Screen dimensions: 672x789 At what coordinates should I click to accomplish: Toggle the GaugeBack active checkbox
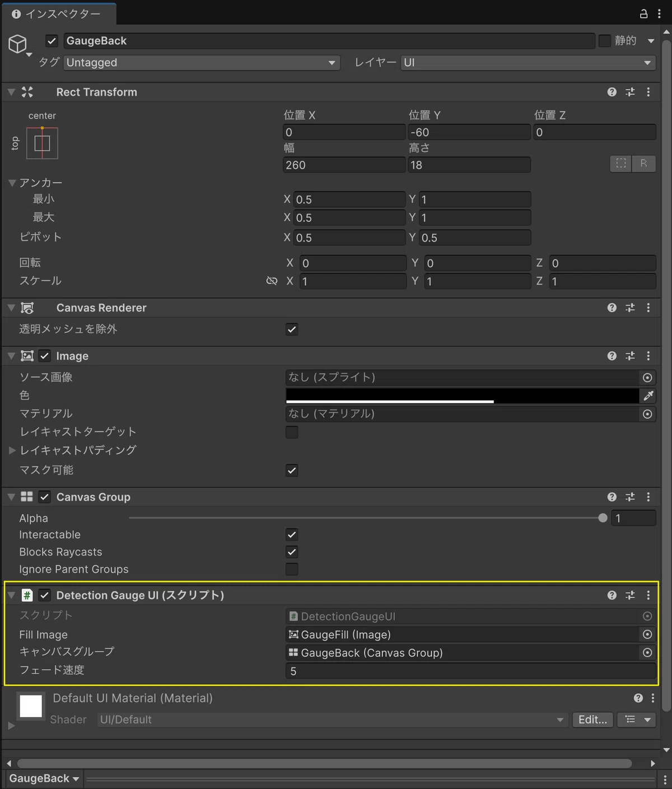click(x=52, y=41)
